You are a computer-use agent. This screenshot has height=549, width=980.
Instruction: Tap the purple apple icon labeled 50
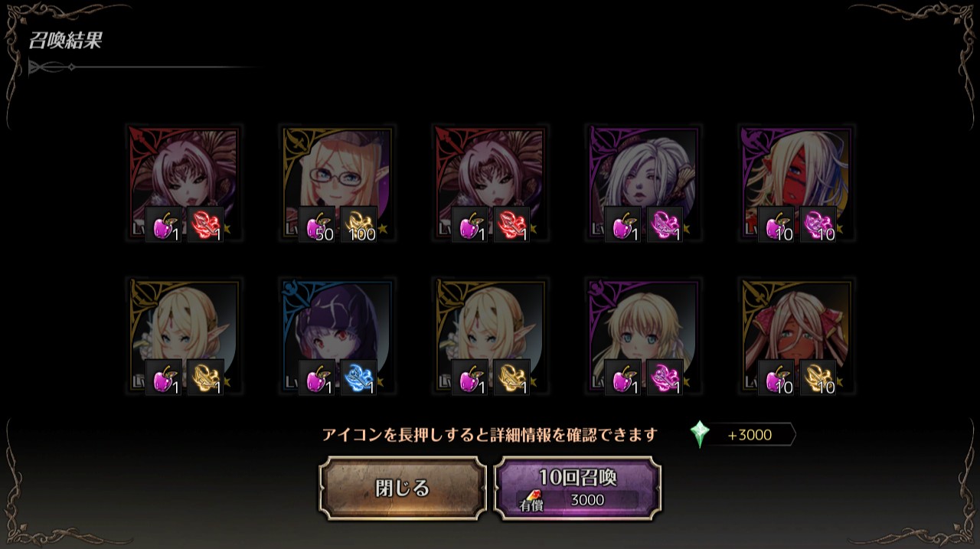[317, 225]
